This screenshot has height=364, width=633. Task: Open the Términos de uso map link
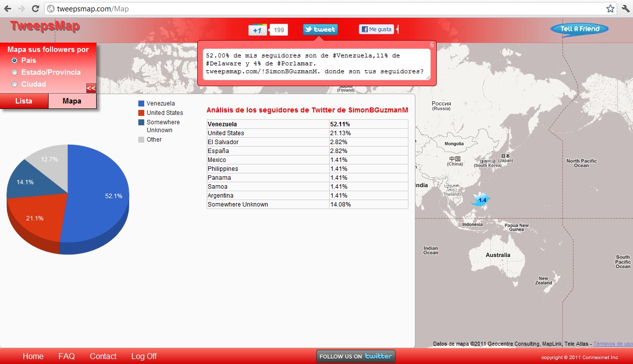tap(613, 344)
